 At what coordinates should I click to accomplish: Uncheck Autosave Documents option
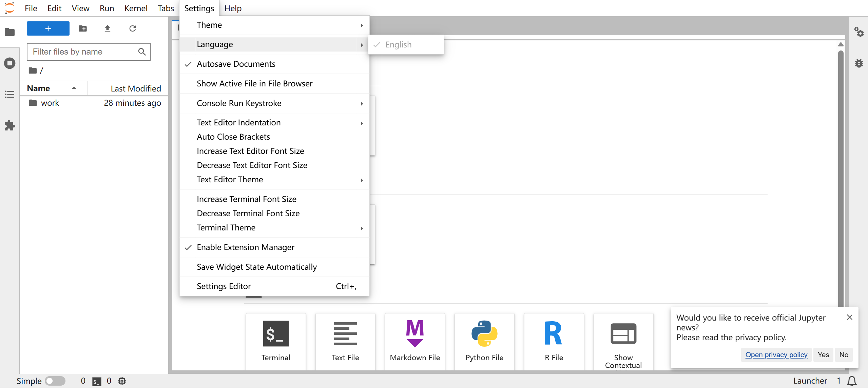pyautogui.click(x=236, y=64)
